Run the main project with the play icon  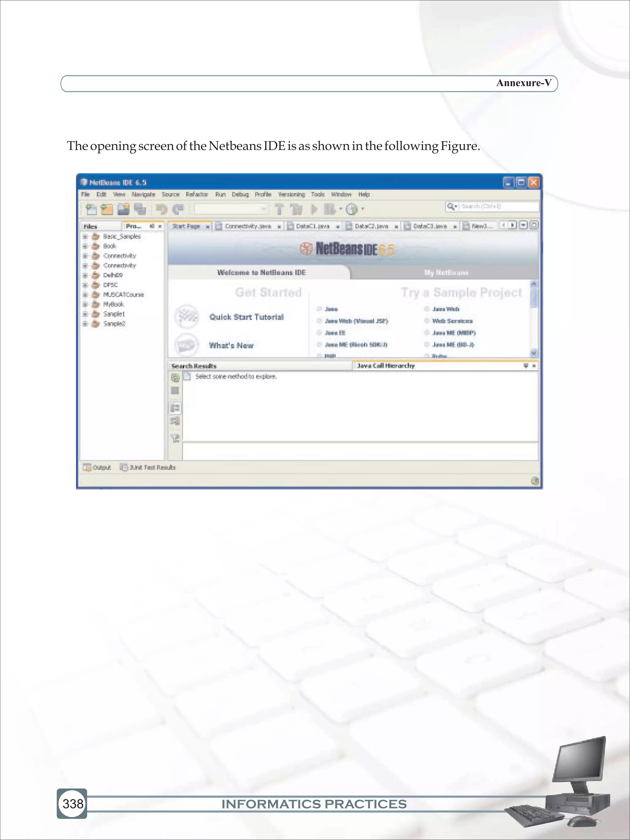(x=314, y=209)
